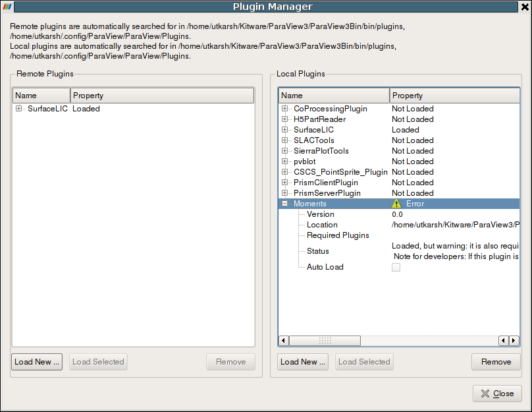This screenshot has height=412, width=532.
Task: Expand the PrismServerPlugin tree item
Action: [x=284, y=193]
